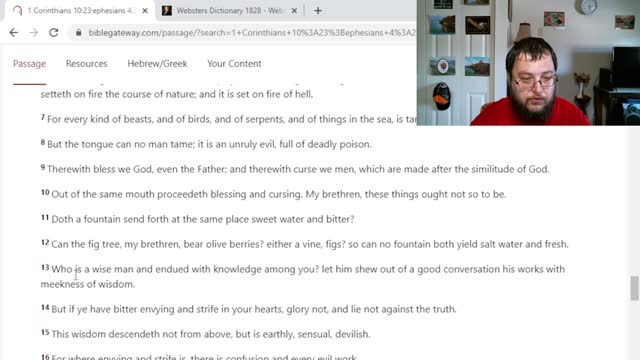Viewport: 640px width, 360px height.
Task: Open the Passage tab
Action: (29, 64)
